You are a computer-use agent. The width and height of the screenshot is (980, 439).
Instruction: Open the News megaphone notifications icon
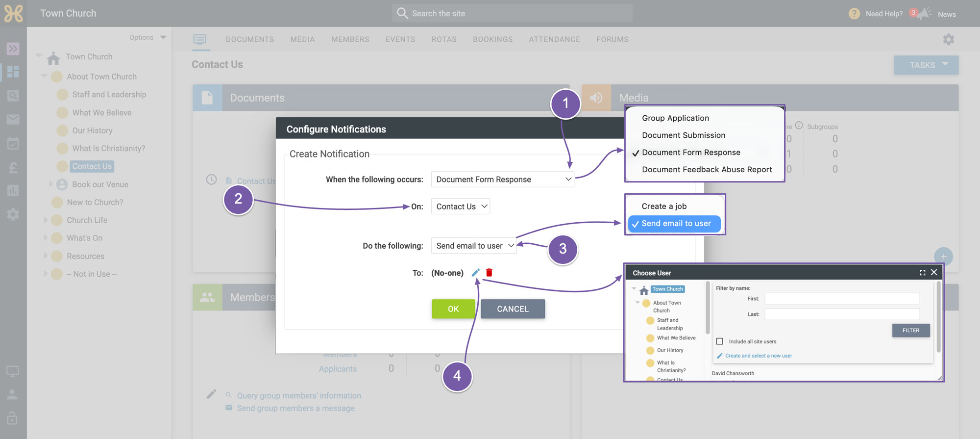pos(924,14)
